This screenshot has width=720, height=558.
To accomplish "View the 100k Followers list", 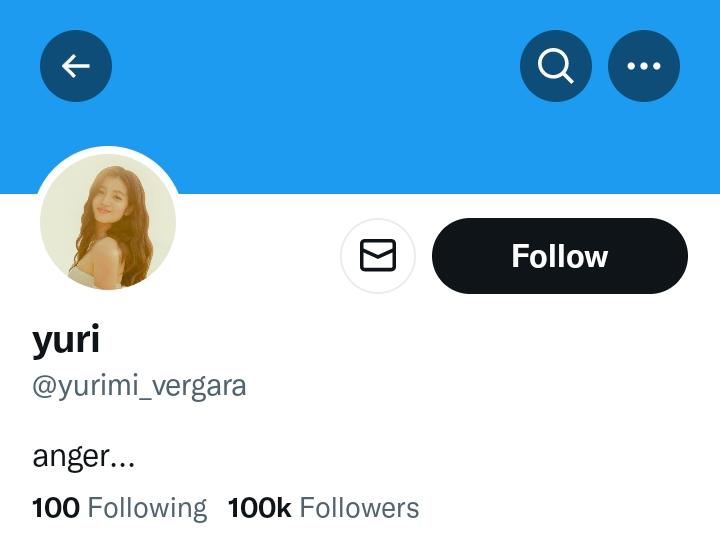I will point(323,508).
